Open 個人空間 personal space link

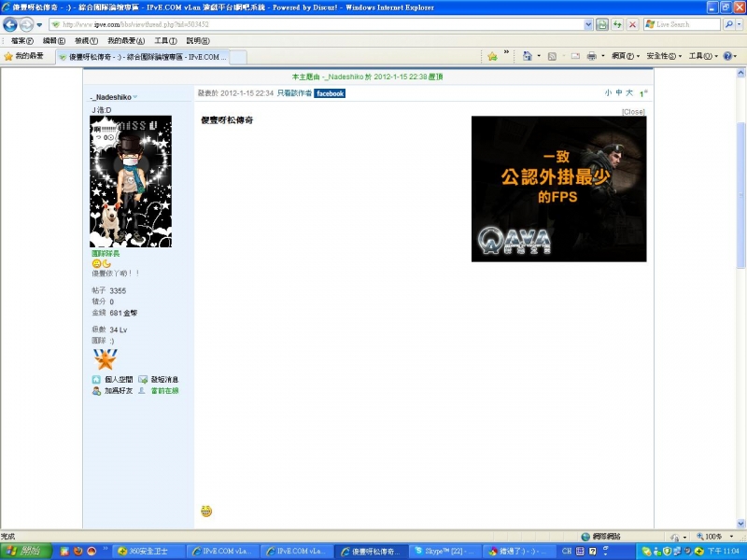[119, 380]
